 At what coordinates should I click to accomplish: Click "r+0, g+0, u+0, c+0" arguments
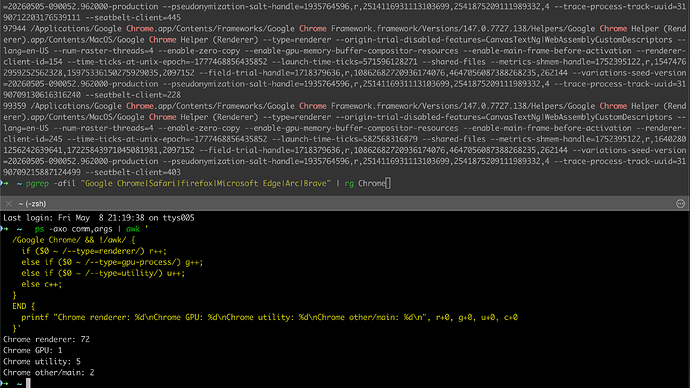click(x=477, y=317)
